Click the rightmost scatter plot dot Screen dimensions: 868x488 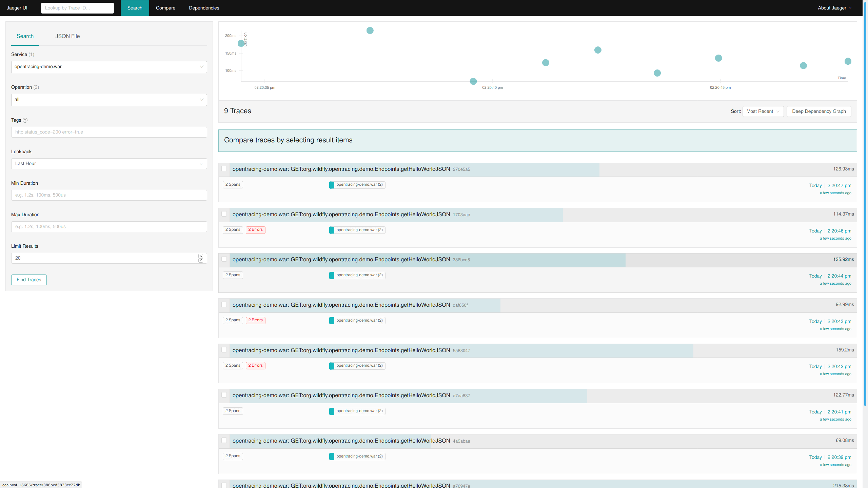[848, 61]
